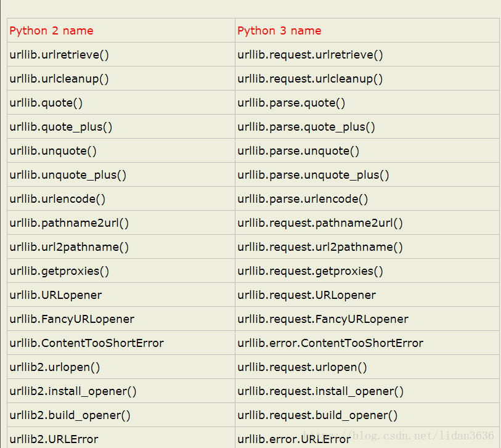Click the cell 'urllib.parse.unquote_plus()'
Screen dimensions: 501x448
point(367,174)
